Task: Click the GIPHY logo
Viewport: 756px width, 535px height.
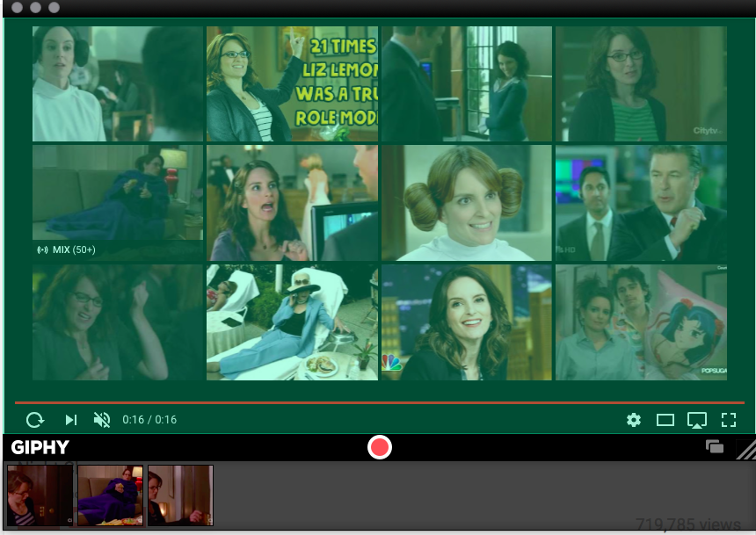Action: point(40,447)
